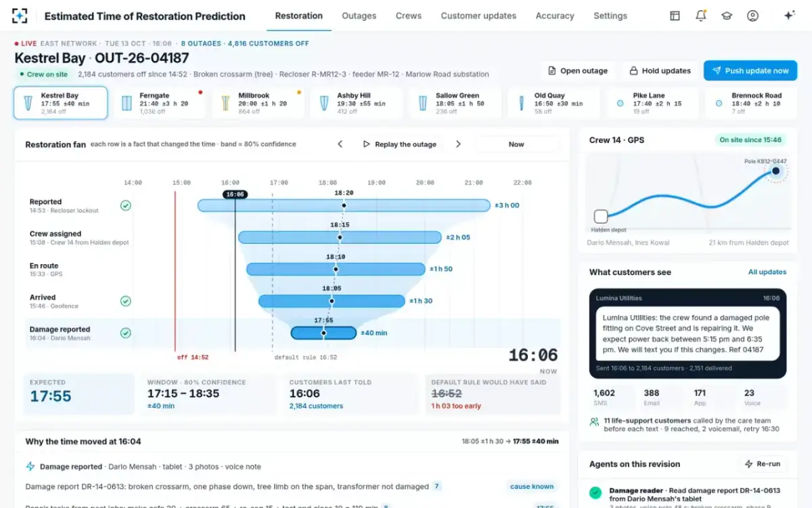Click the green check beside Reported row
Image resolution: width=812 pixels, height=508 pixels.
point(125,205)
